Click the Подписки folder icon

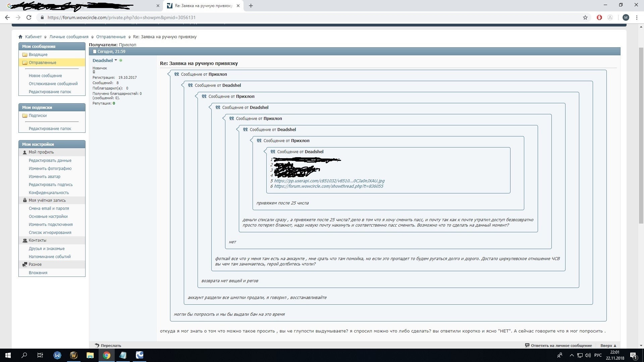click(x=25, y=116)
